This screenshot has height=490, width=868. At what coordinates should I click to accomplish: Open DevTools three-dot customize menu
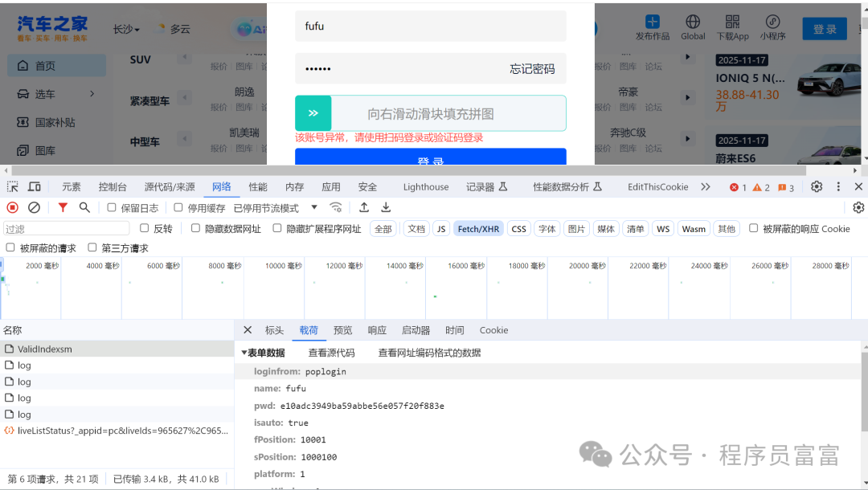click(x=838, y=187)
